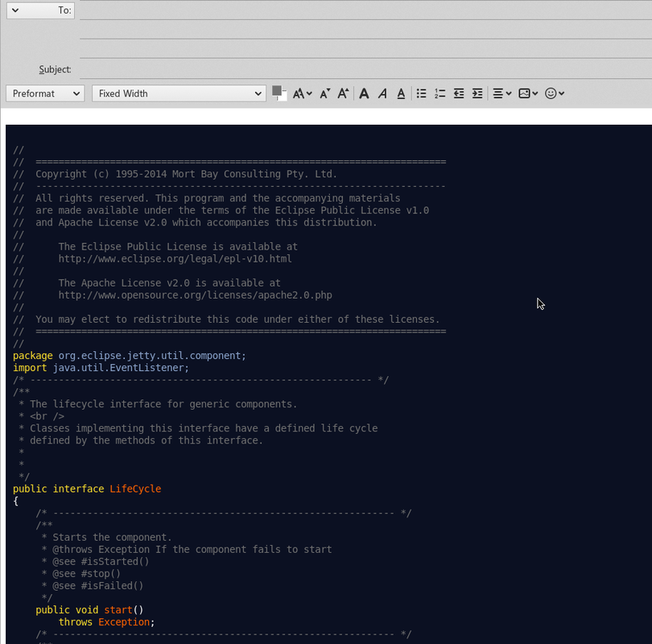Toggle italic formatting
Viewport: 652px width, 644px height.
pyautogui.click(x=382, y=93)
